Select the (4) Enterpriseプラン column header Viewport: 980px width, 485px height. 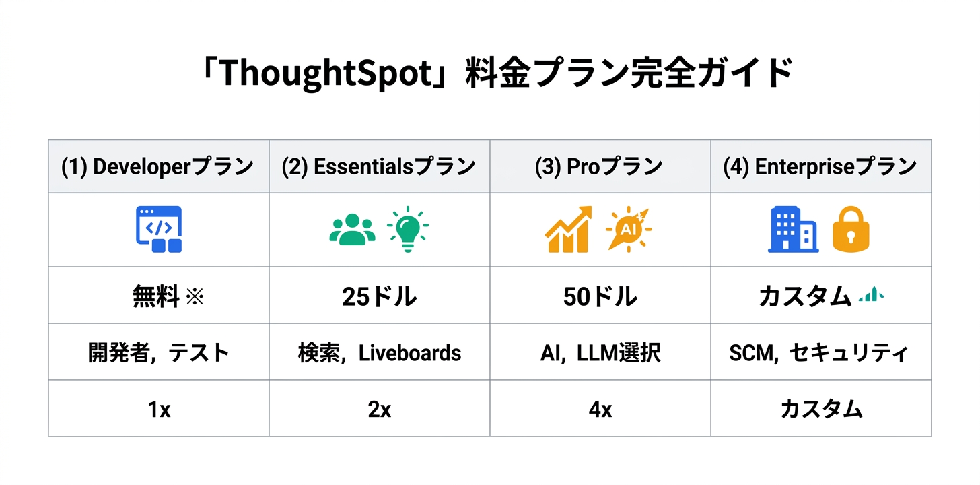click(x=820, y=167)
